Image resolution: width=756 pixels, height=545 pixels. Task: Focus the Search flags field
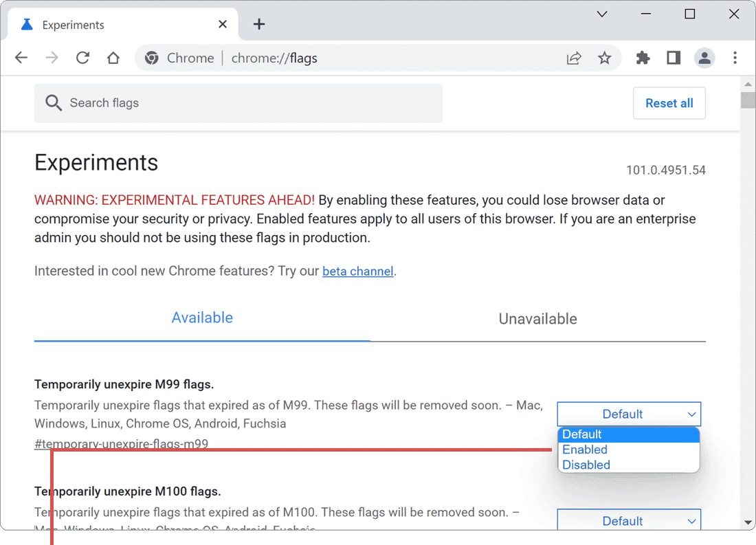click(238, 102)
